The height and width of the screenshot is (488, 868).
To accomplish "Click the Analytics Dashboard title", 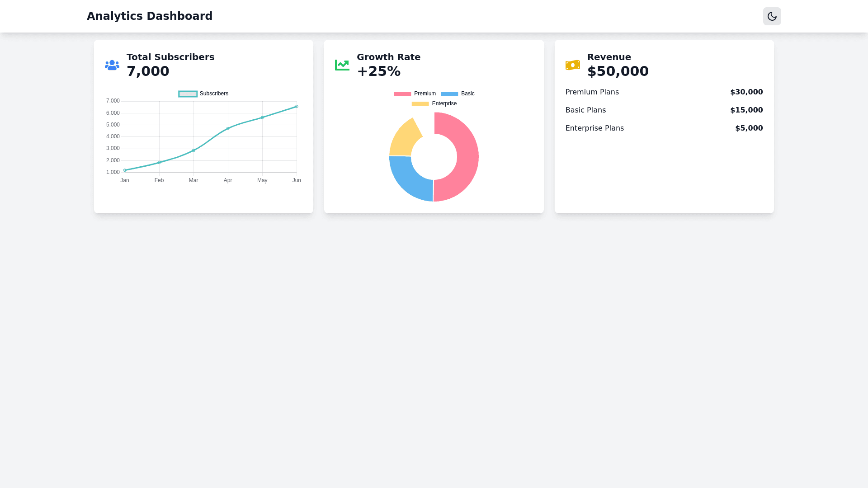I will pyautogui.click(x=150, y=16).
